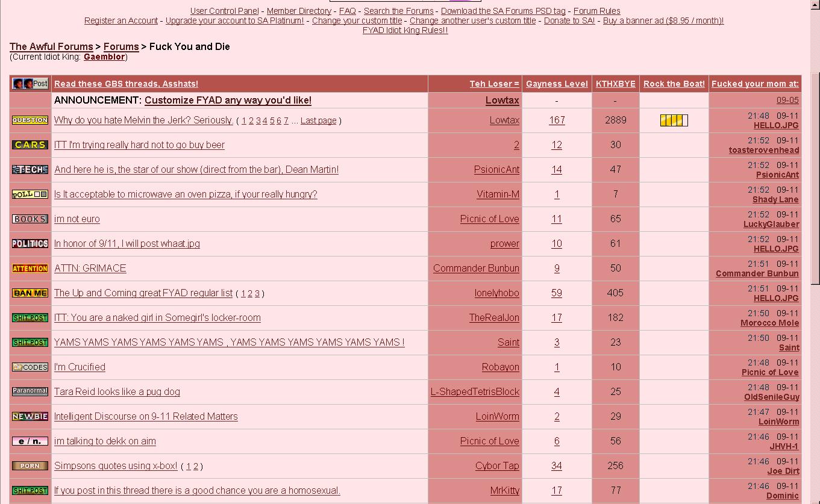This screenshot has width=820, height=504.
Task: Sort by Fucked your mom at: column
Action: [755, 84]
